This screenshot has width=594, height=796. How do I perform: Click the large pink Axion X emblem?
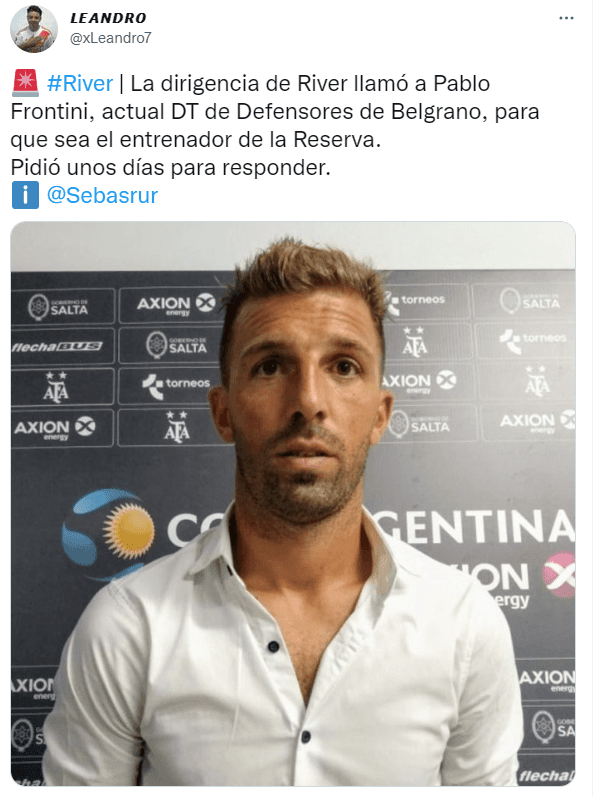tap(559, 575)
